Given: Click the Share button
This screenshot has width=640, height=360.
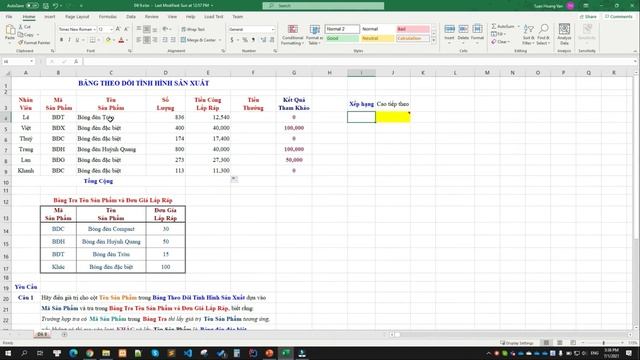Looking at the screenshot, I should point(588,17).
